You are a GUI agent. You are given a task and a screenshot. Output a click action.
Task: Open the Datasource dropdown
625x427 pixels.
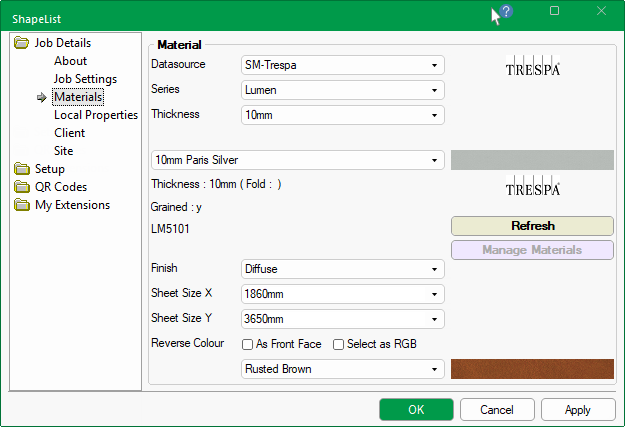(x=343, y=65)
